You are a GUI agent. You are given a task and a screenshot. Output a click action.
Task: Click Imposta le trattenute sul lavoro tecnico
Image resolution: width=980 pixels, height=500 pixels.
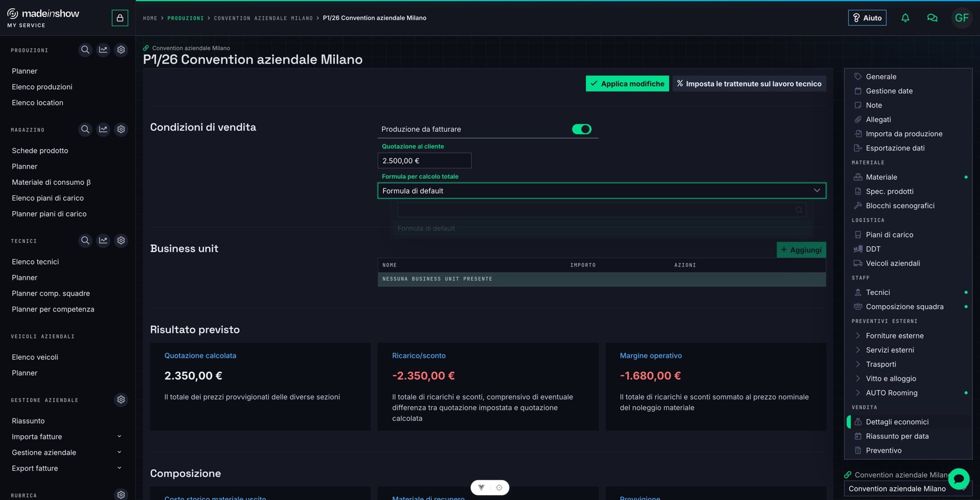(x=749, y=84)
